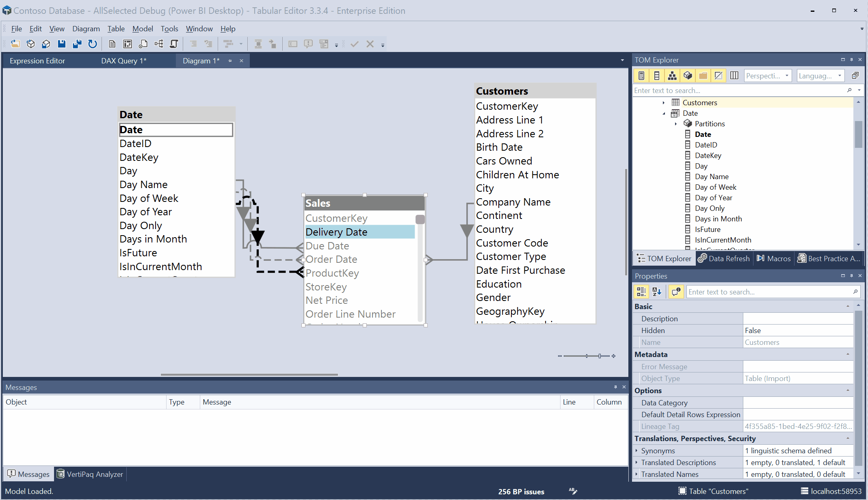
Task: Click the categorized view icon in Properties panel
Action: 641,292
